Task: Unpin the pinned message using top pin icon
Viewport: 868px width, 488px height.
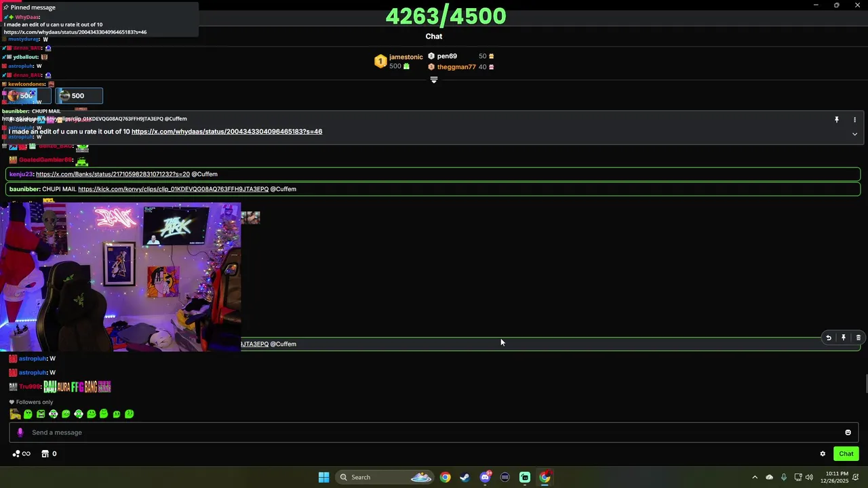Action: click(837, 119)
